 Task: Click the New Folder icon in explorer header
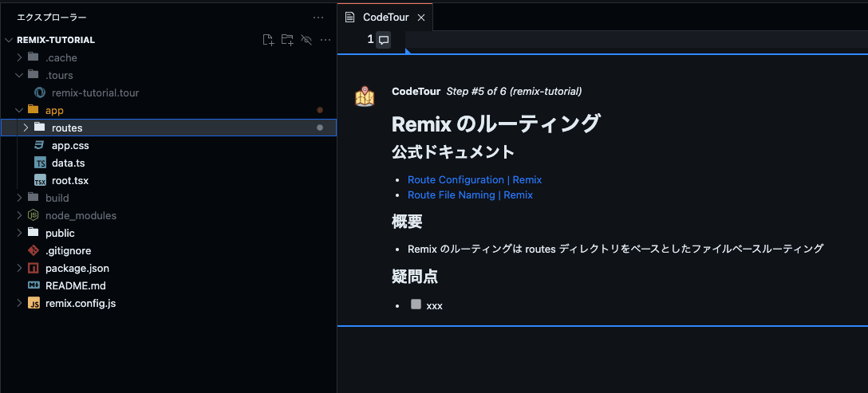(287, 40)
